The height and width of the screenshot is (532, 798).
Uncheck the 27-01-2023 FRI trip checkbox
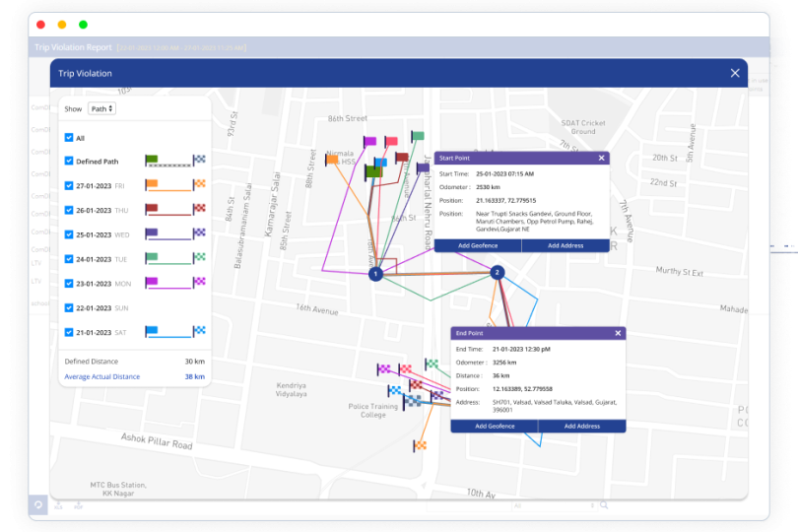(69, 184)
